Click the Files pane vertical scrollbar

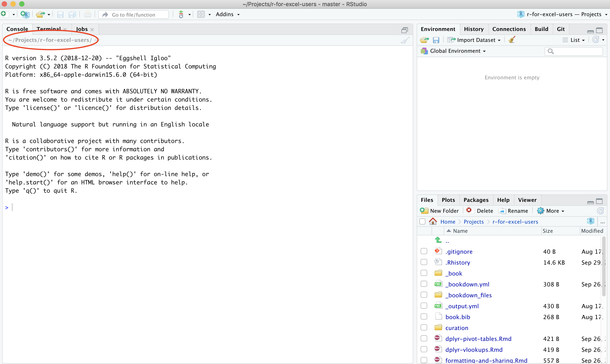tap(604, 266)
